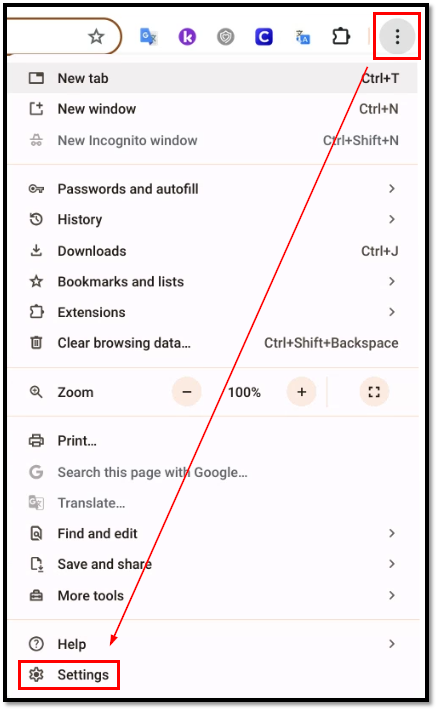Open Downloads menu entry

point(212,251)
